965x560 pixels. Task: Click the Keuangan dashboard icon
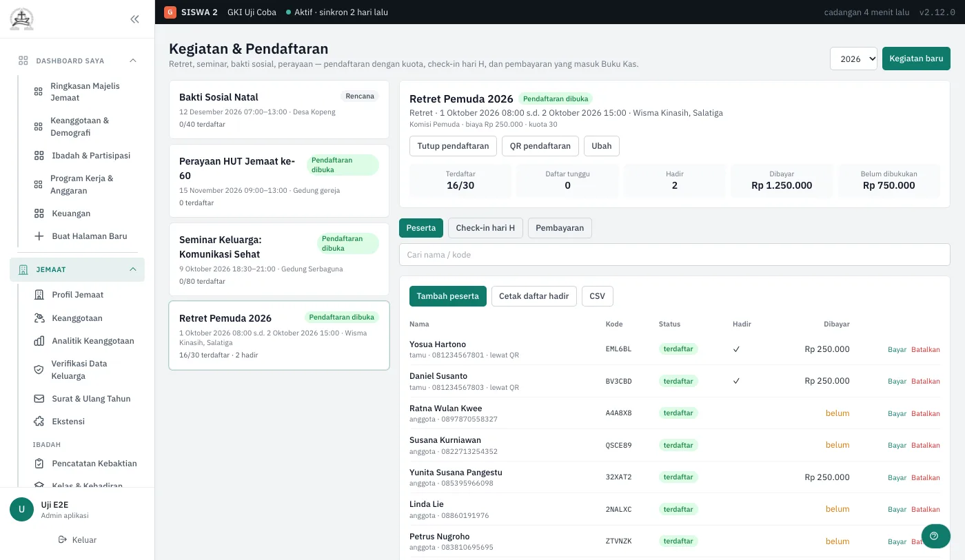coord(39,214)
